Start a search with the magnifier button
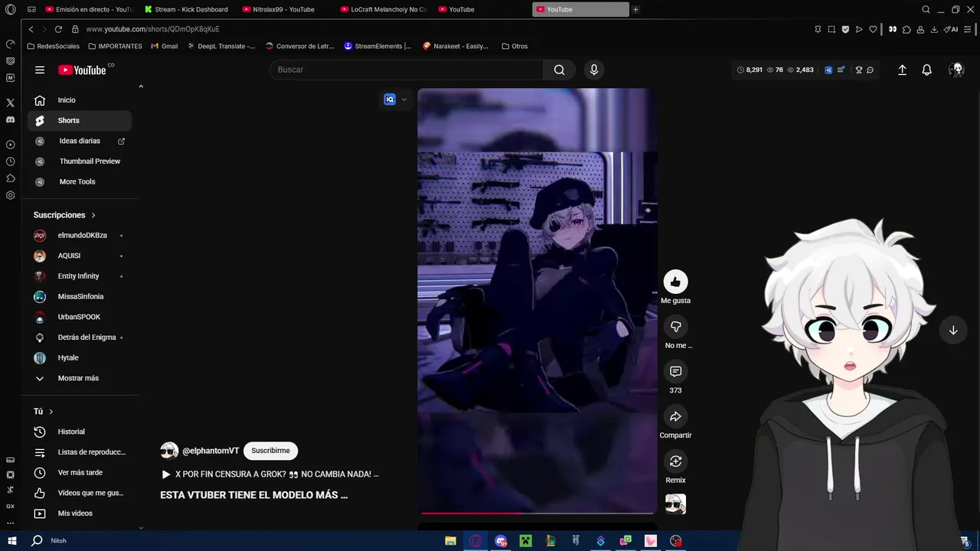 pos(559,70)
